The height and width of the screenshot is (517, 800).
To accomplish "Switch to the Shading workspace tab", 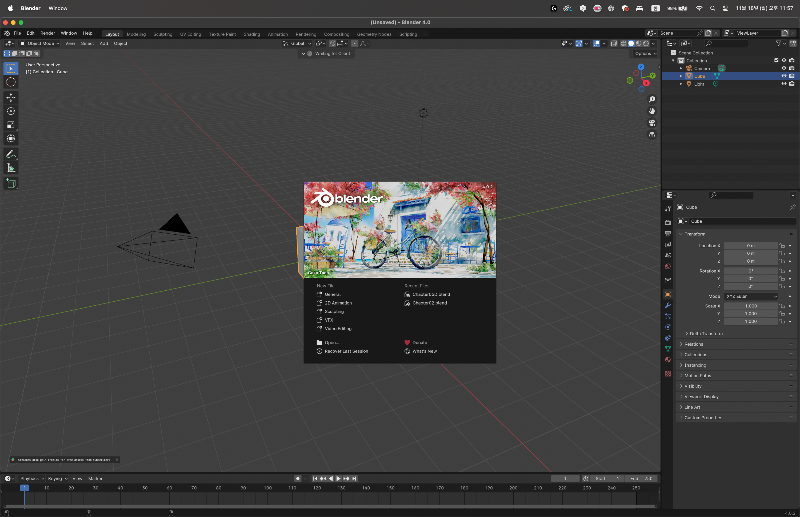I will 252,34.
